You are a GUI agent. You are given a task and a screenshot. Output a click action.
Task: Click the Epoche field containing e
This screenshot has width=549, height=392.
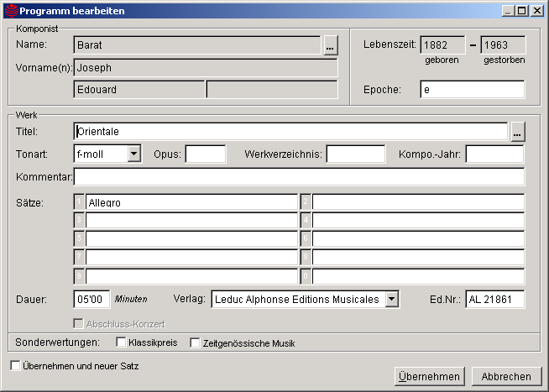tap(472, 90)
